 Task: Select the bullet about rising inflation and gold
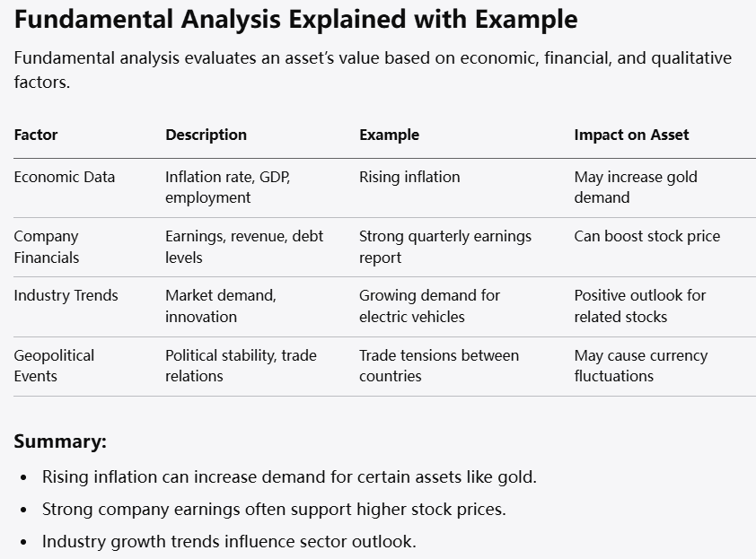[289, 476]
